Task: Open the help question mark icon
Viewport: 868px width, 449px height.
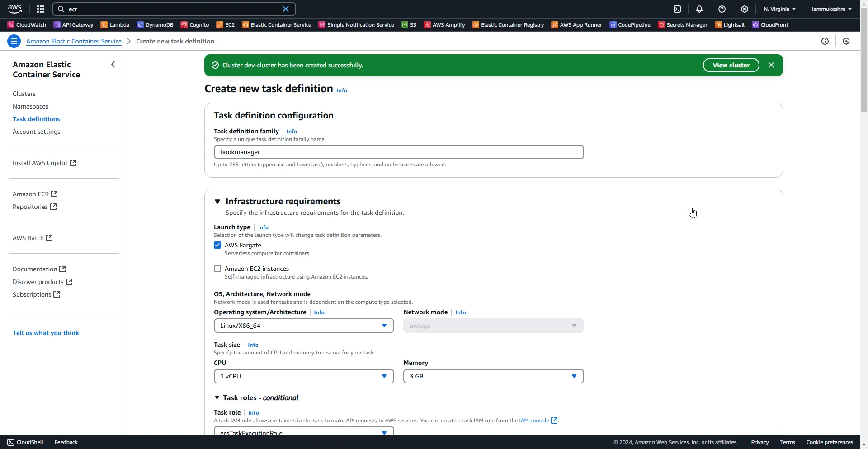Action: pos(722,9)
